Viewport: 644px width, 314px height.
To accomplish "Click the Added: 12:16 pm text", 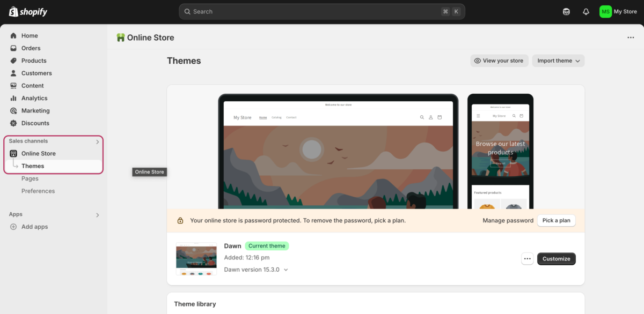I will [x=247, y=258].
